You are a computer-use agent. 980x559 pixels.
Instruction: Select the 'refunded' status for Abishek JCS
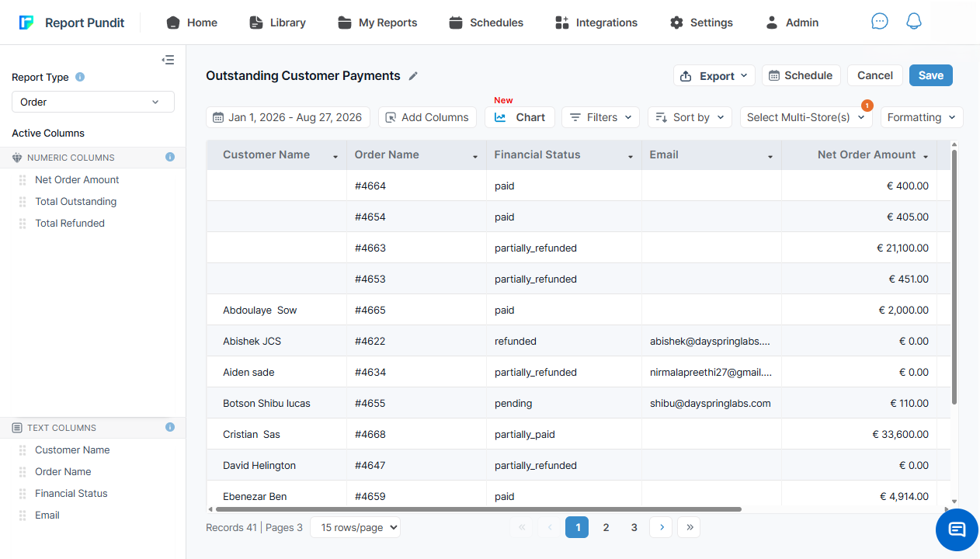(x=564, y=341)
